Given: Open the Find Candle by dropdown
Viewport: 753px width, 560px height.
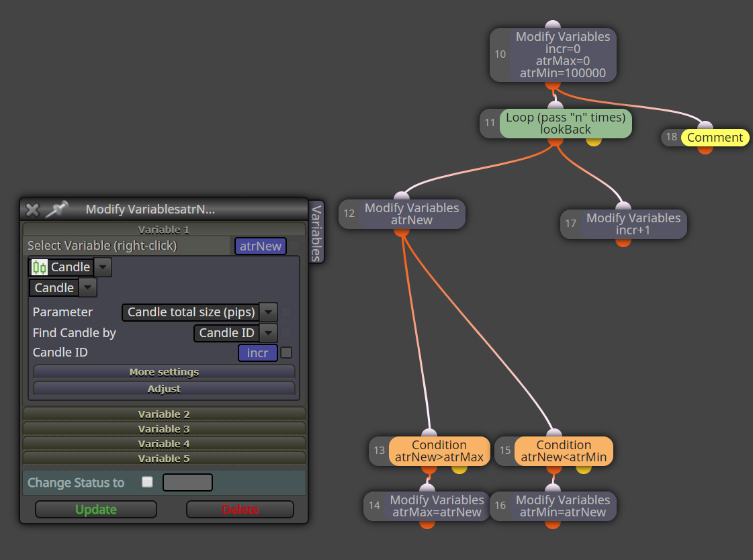Looking at the screenshot, I should coord(269,333).
